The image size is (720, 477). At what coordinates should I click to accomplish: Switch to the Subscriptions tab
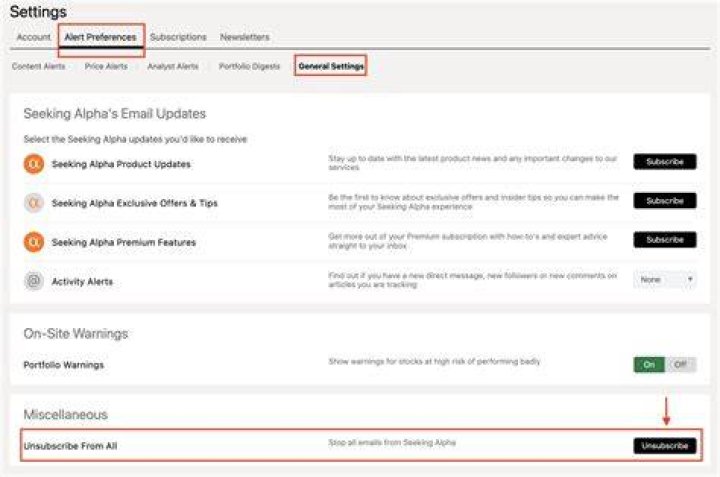click(178, 37)
